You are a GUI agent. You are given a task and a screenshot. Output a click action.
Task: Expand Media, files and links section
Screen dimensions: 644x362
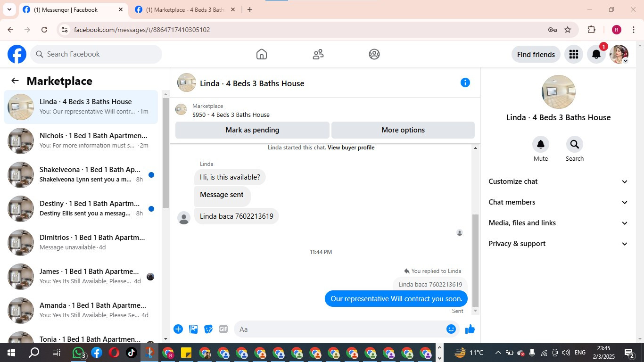point(559,223)
